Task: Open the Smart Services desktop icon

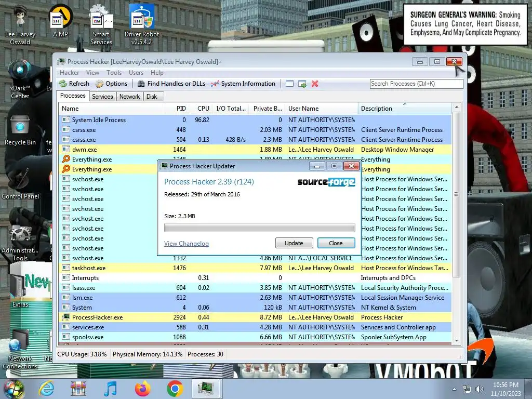Action: (101, 25)
